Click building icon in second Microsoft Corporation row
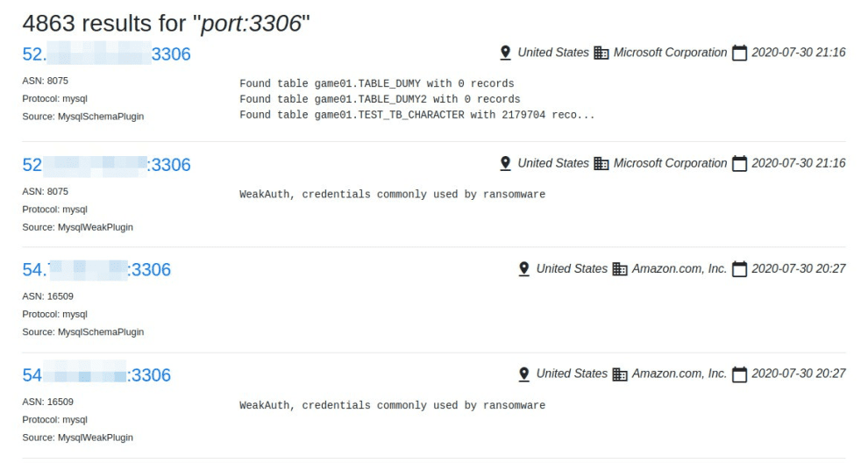 pyautogui.click(x=601, y=163)
